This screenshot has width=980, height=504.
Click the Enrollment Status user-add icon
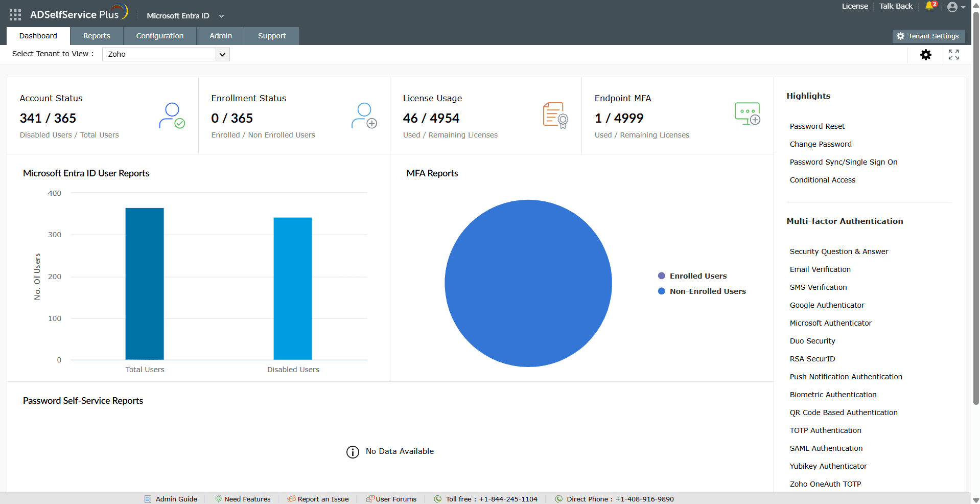click(364, 116)
